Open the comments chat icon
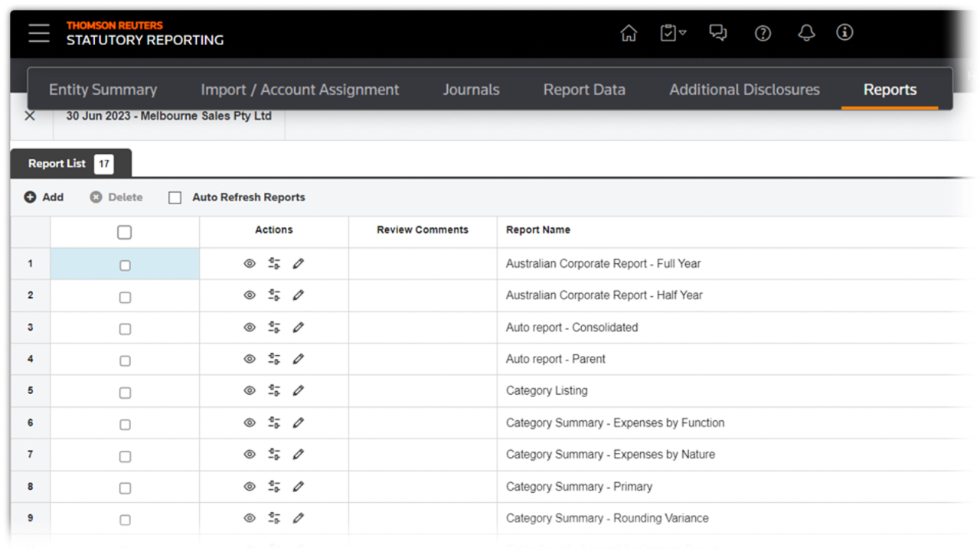Viewport: 980px width, 551px height. coord(717,33)
